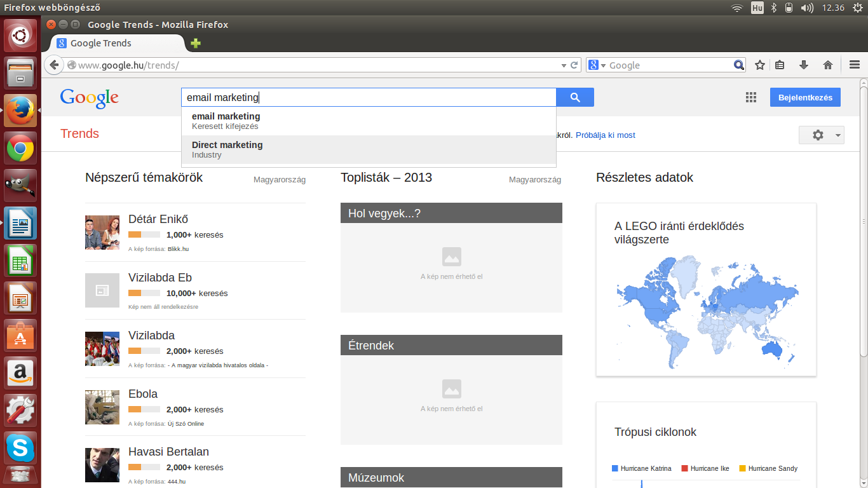Image resolution: width=868 pixels, height=488 pixels.
Task: Click the browser back arrow button
Action: coord(54,65)
